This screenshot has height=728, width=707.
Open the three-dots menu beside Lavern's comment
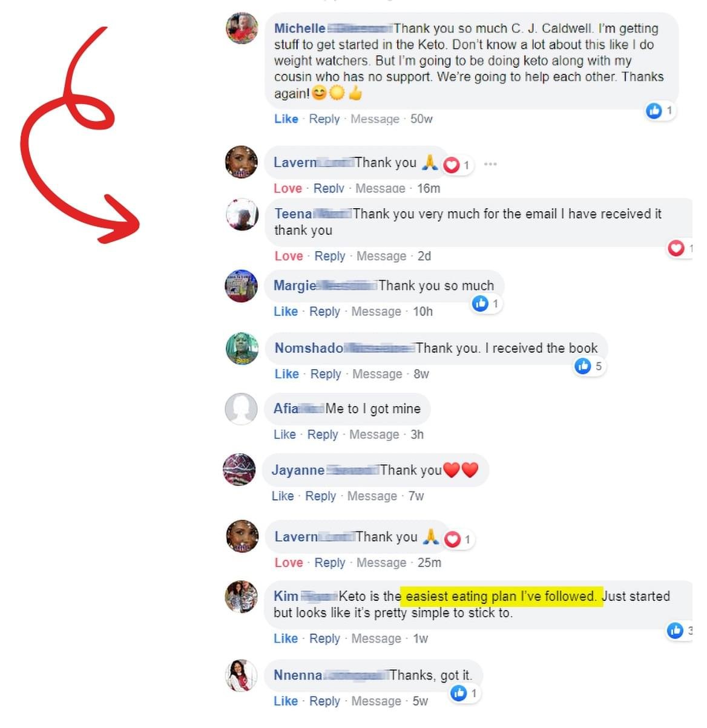coord(490,164)
